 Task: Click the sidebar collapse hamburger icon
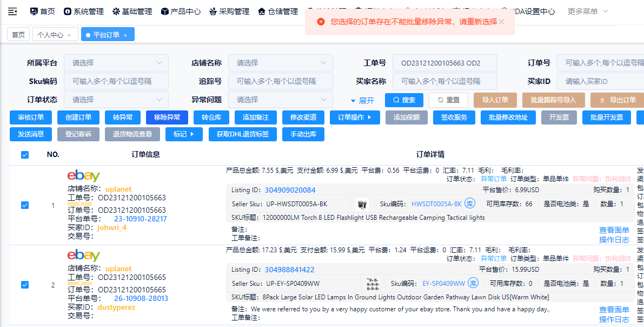(x=12, y=11)
